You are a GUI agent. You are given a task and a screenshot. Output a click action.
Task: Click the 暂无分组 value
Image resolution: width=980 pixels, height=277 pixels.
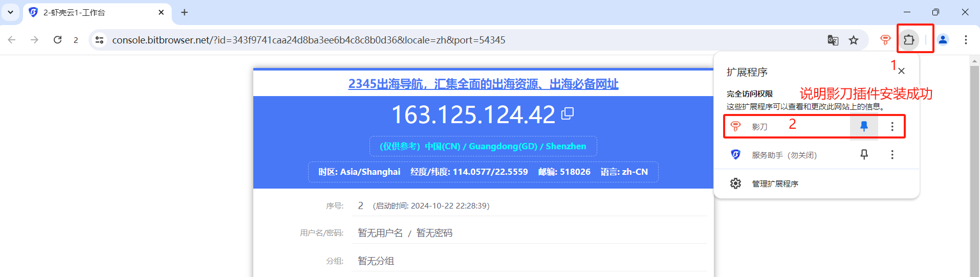(376, 261)
